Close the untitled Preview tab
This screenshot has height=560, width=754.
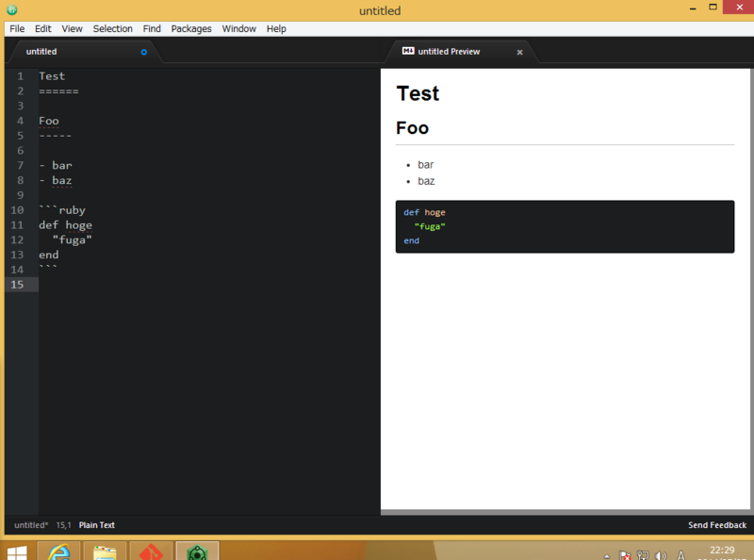(519, 52)
